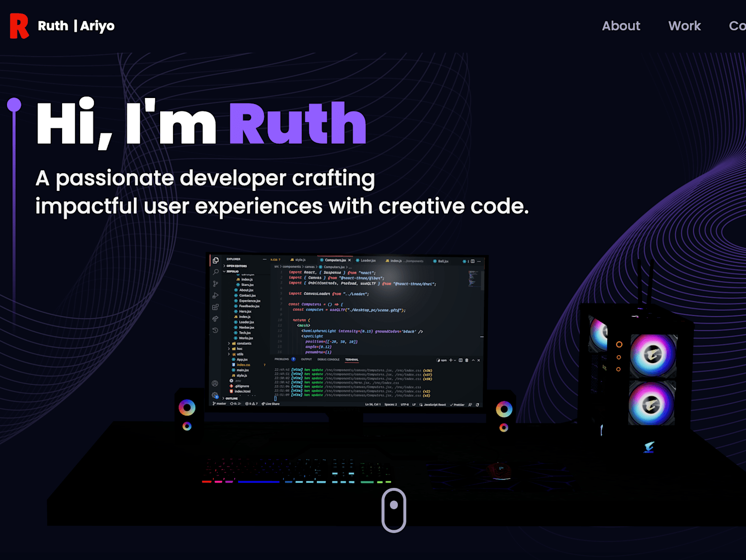The width and height of the screenshot is (746, 560).
Task: Click JavaScript React language mode on monitor
Action: tap(433, 405)
